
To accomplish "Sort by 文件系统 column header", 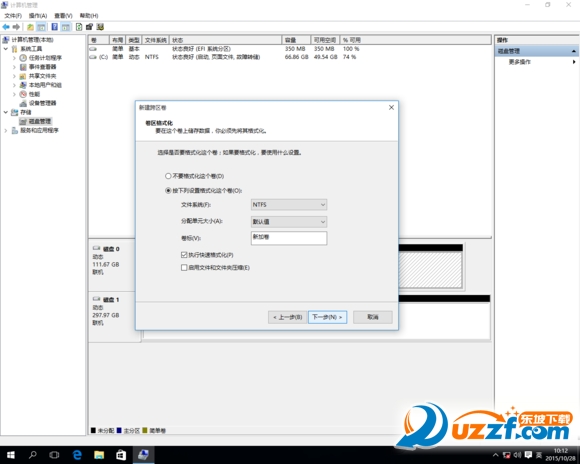I will (x=155, y=40).
